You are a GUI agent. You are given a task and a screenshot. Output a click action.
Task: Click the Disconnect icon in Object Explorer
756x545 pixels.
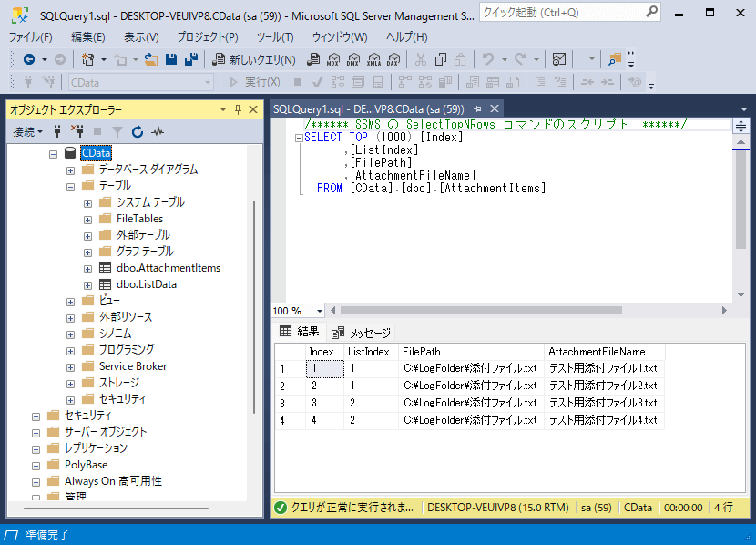click(x=77, y=131)
